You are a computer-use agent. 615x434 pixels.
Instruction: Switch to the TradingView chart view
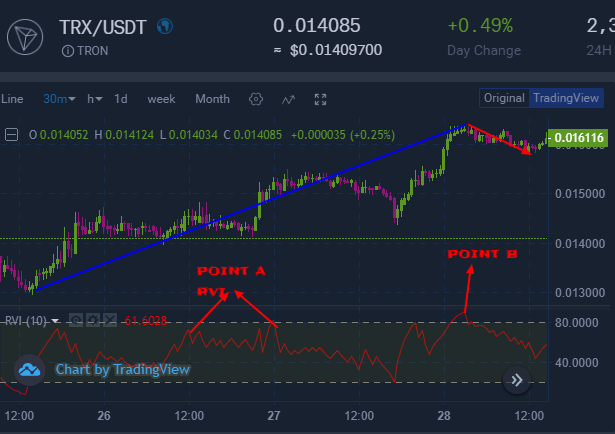pyautogui.click(x=566, y=98)
